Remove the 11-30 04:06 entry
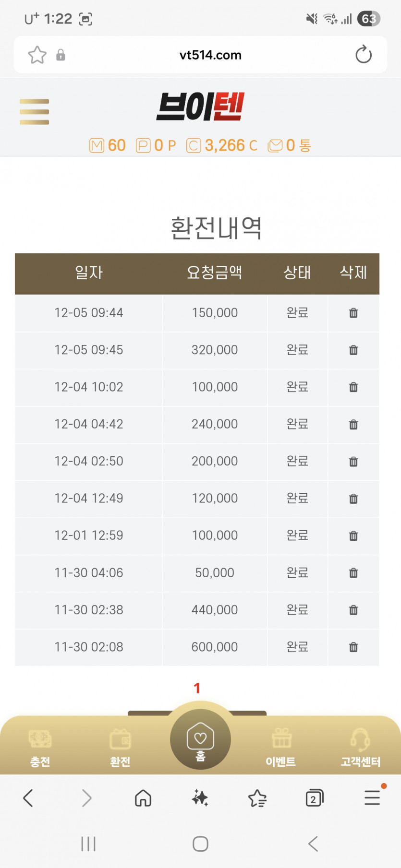 pos(353,573)
